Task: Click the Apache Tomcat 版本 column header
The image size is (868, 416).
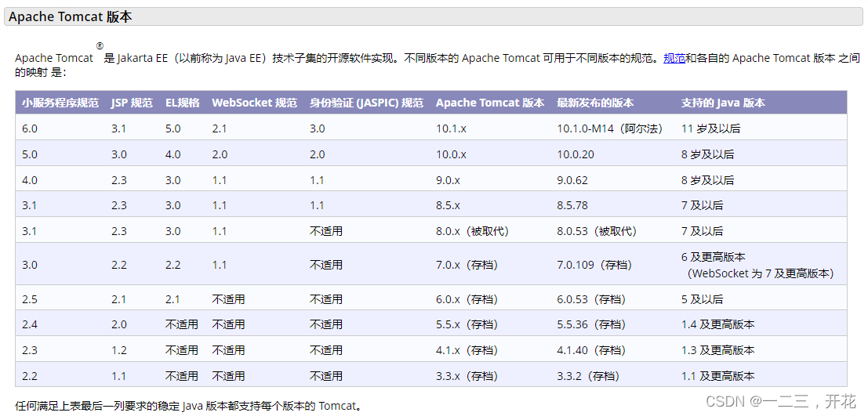Action: [x=490, y=103]
